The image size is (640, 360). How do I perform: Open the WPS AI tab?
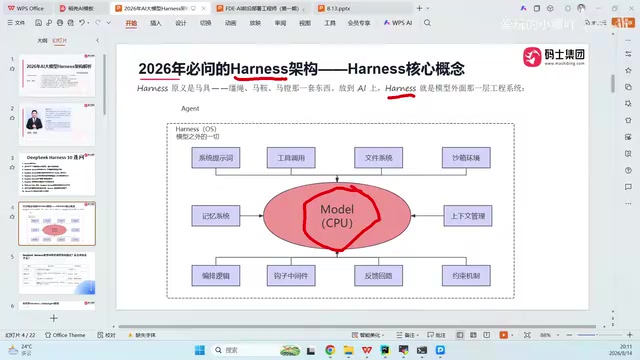point(398,23)
